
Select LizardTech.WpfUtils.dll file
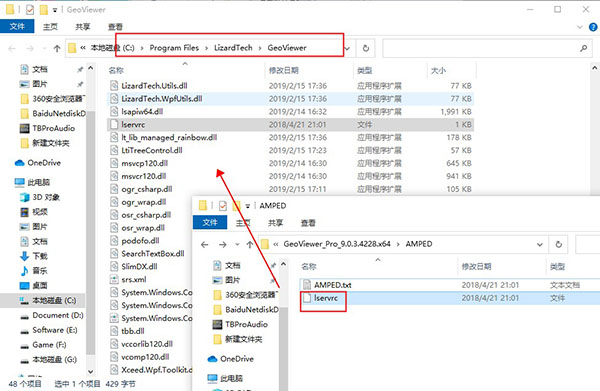coord(161,99)
